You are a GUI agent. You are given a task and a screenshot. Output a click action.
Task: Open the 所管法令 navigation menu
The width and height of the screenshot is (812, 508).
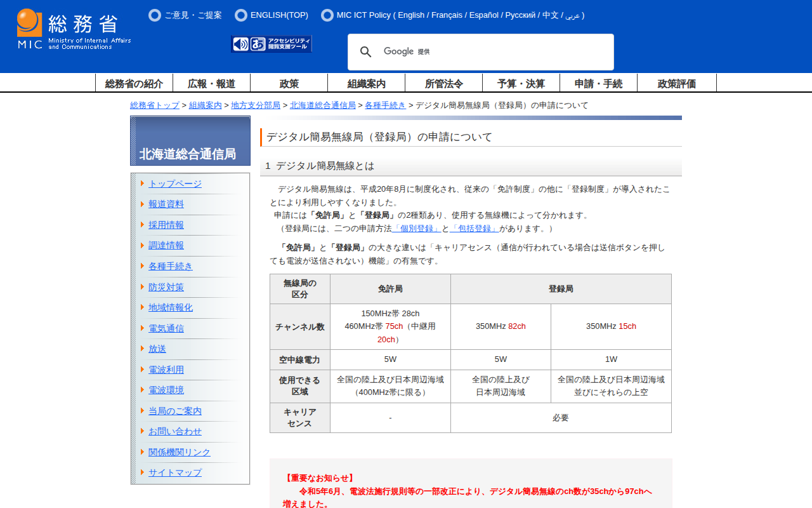[443, 83]
